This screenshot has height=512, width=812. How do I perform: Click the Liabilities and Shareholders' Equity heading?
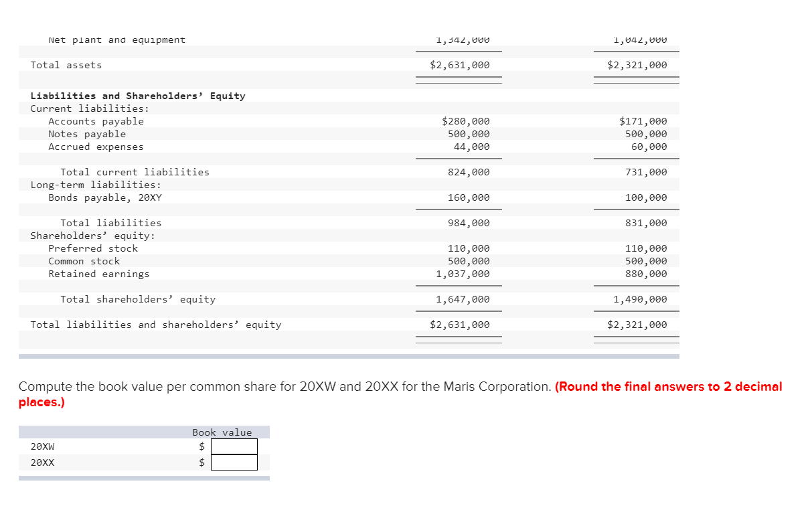coord(137,96)
